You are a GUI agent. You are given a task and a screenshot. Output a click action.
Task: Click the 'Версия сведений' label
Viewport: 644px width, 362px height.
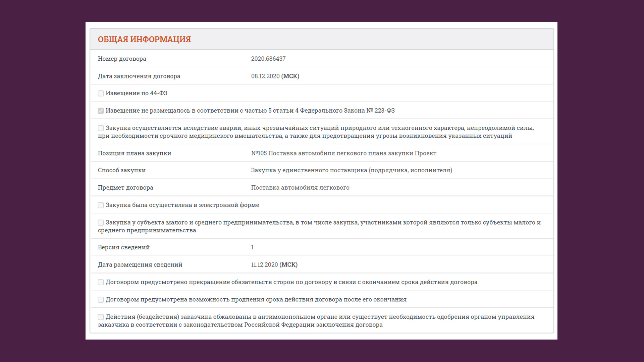pos(123,247)
